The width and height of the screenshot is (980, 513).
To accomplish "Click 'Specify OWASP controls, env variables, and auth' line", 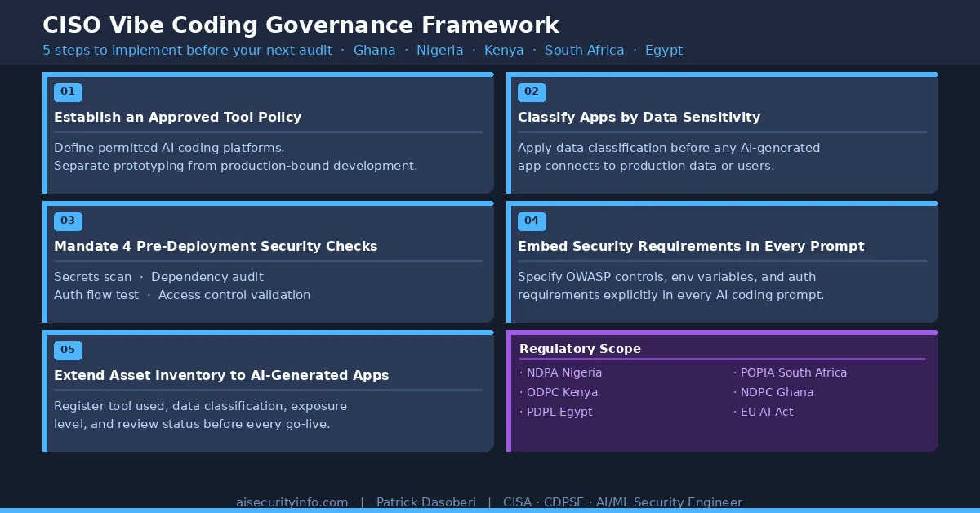I will (666, 277).
